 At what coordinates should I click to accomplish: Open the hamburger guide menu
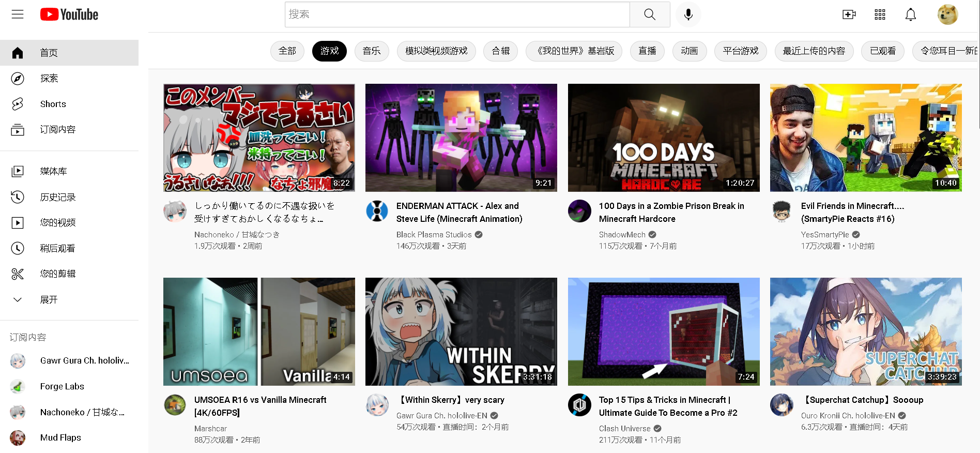coord(18,14)
